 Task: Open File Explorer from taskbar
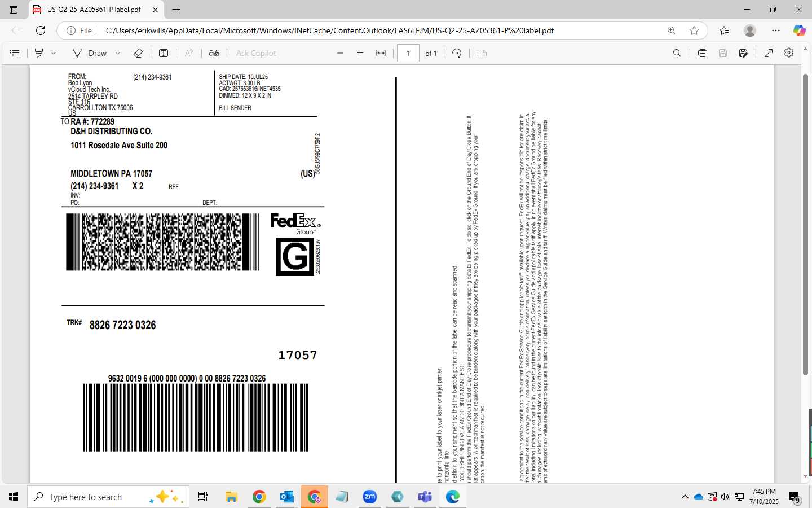(231, 497)
